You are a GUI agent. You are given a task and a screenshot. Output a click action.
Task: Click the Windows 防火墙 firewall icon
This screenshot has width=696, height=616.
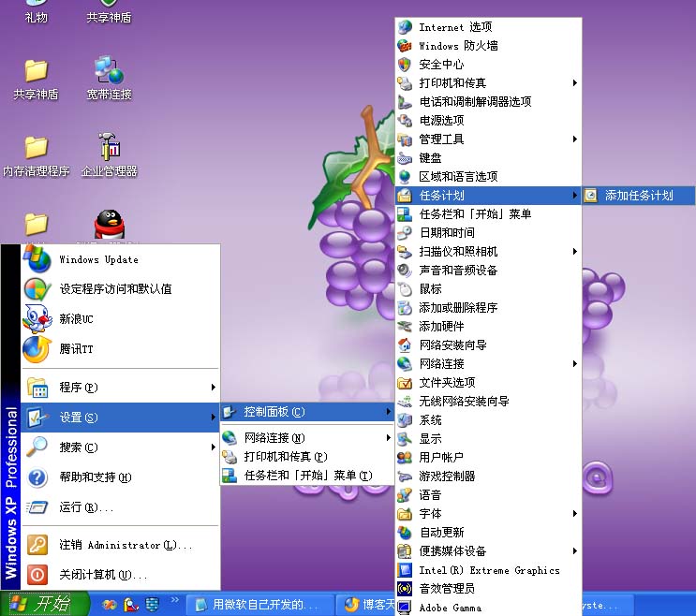coord(405,46)
